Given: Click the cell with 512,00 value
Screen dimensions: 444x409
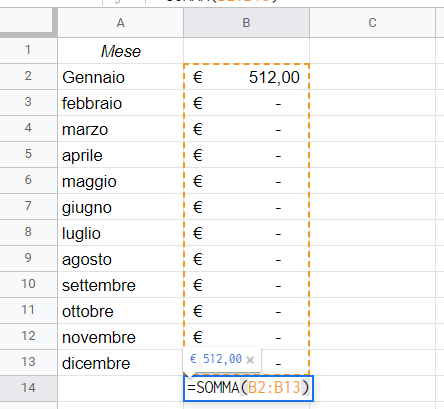Looking at the screenshot, I should [246, 77].
